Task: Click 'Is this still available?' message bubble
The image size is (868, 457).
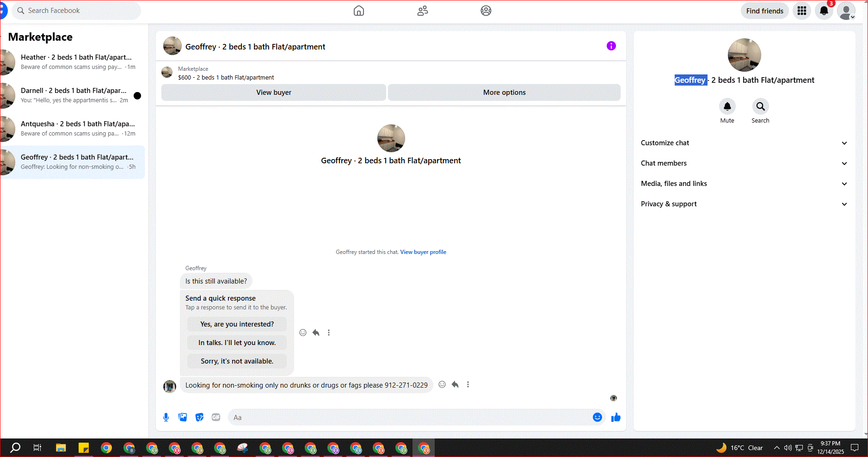Action: 216,281
